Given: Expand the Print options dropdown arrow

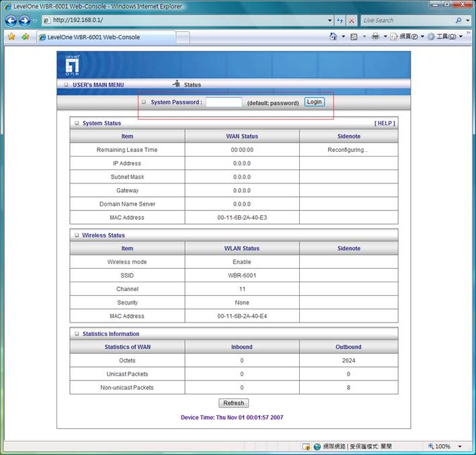Looking at the screenshot, I should (x=385, y=36).
